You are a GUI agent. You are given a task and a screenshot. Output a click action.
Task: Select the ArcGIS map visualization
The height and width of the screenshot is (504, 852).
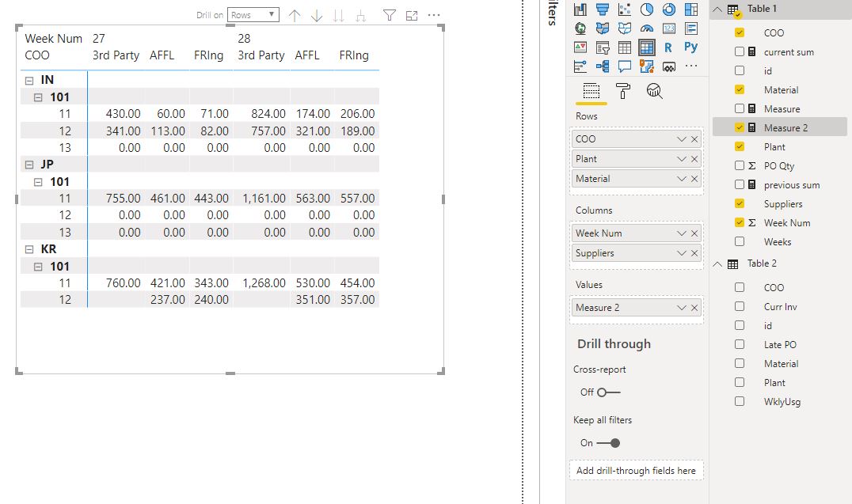tap(647, 66)
